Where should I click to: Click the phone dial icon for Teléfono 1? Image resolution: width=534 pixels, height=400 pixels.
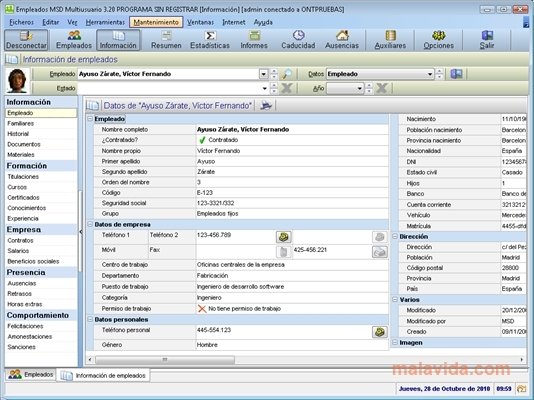pos(283,237)
